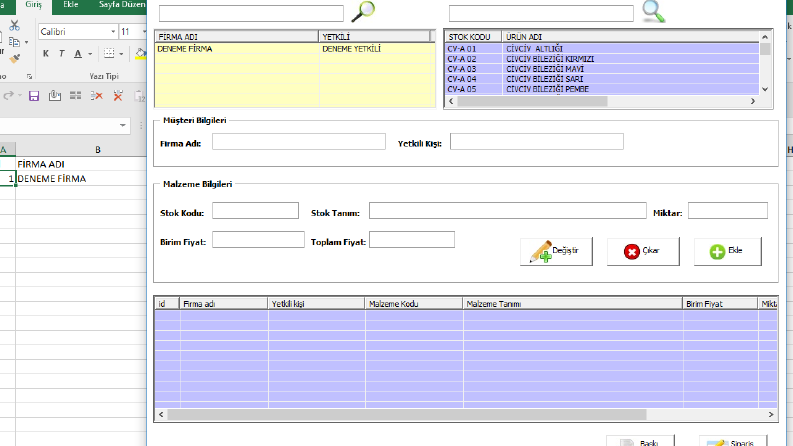Open the Sayfa Düzen ribbon tab
This screenshot has width=793, height=446.
click(x=122, y=5)
